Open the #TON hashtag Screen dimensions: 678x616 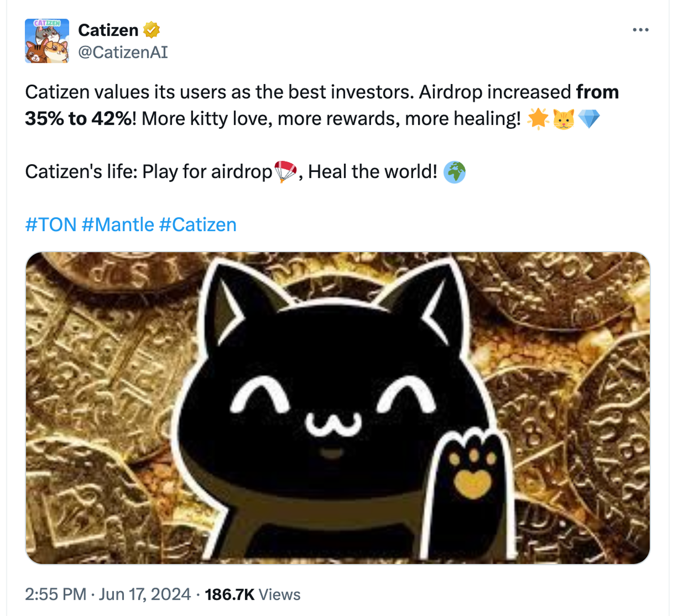(51, 224)
